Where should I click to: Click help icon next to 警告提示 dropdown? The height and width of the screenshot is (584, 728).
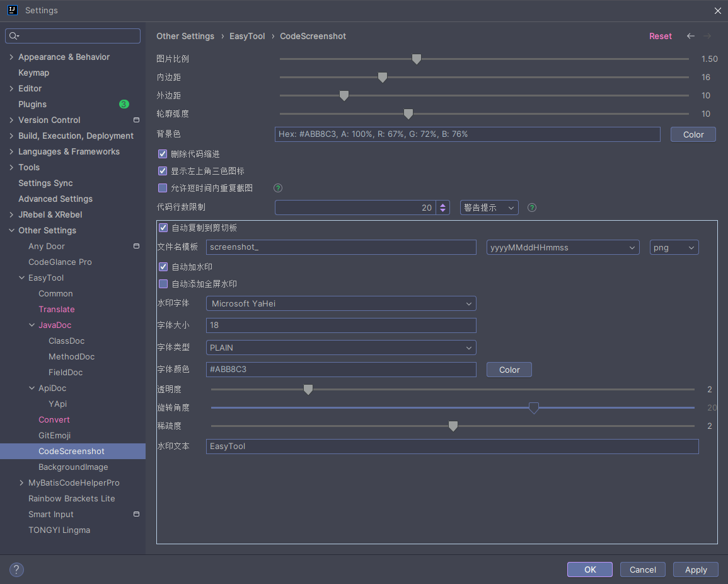tap(531, 207)
